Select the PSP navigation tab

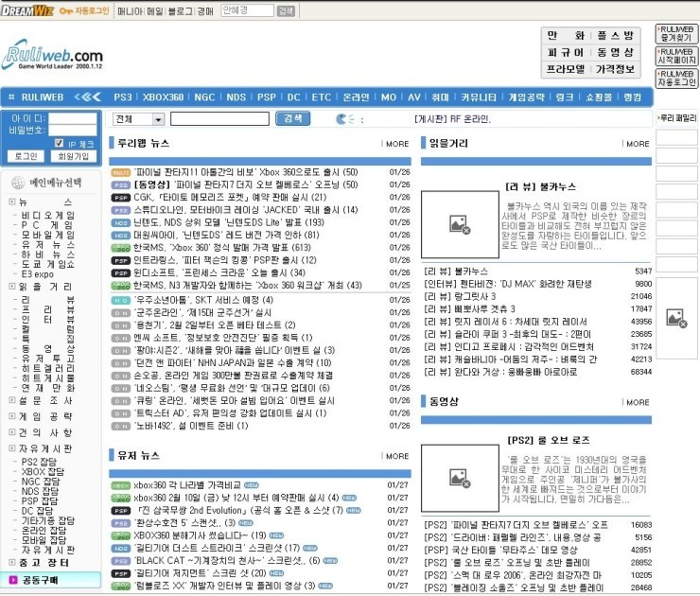tap(267, 97)
